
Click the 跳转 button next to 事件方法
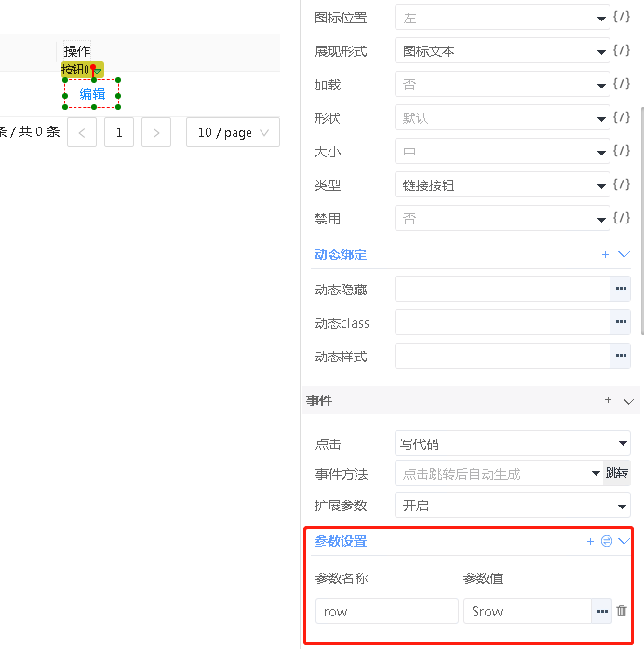point(617,474)
